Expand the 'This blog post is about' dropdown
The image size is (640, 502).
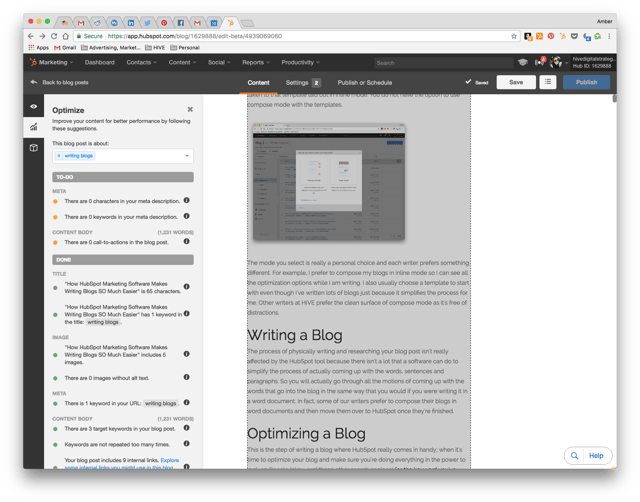pos(187,156)
